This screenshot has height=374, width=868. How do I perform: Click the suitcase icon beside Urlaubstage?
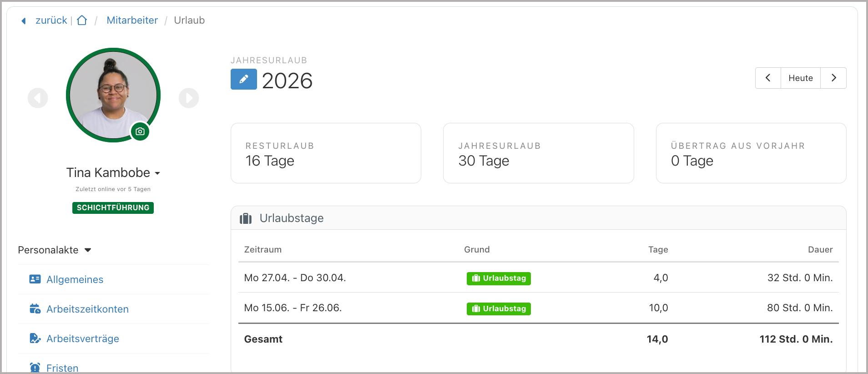coord(246,218)
